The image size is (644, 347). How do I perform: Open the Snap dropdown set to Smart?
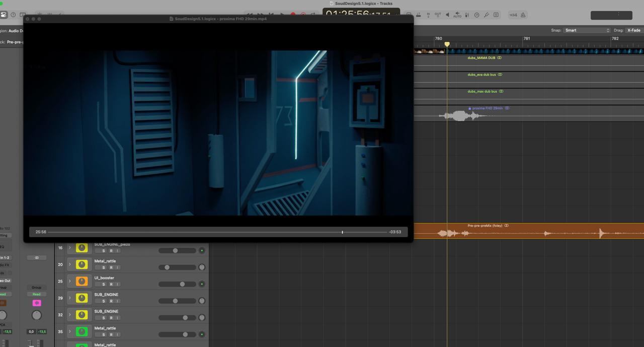click(587, 30)
